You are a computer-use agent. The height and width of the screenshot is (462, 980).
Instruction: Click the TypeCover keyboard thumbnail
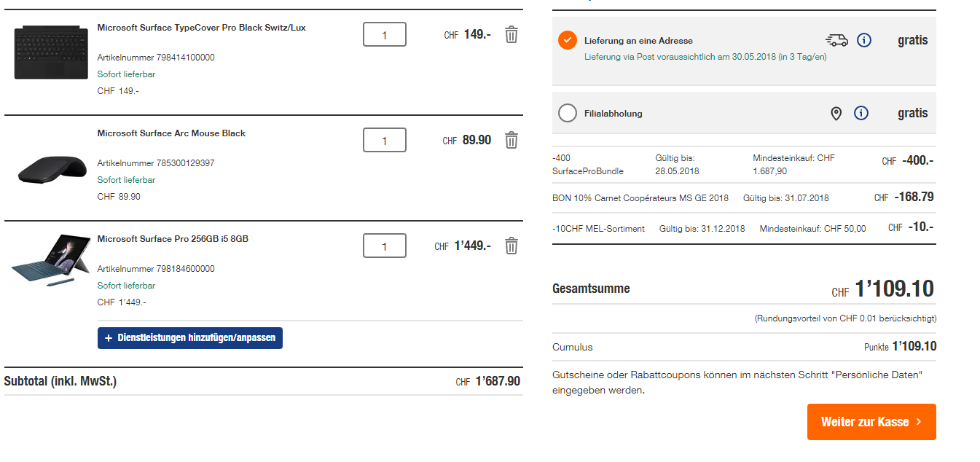[x=45, y=52]
